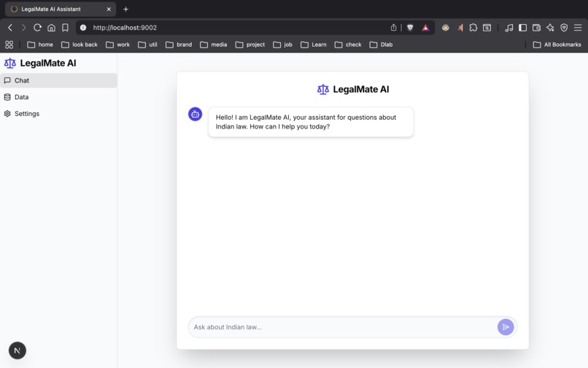Open the Brave Wallet icon
This screenshot has height=368, width=588.
click(x=536, y=28)
